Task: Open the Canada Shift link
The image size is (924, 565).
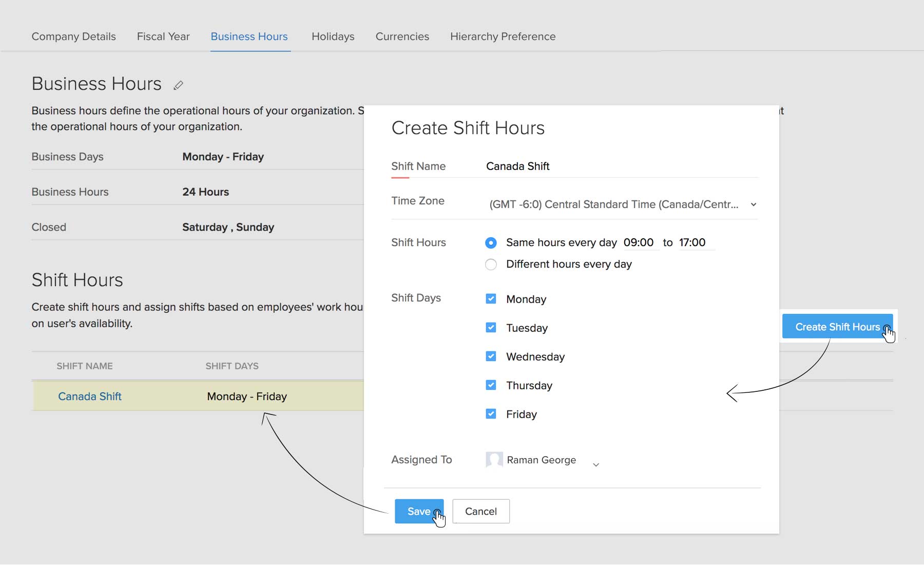Action: click(90, 397)
